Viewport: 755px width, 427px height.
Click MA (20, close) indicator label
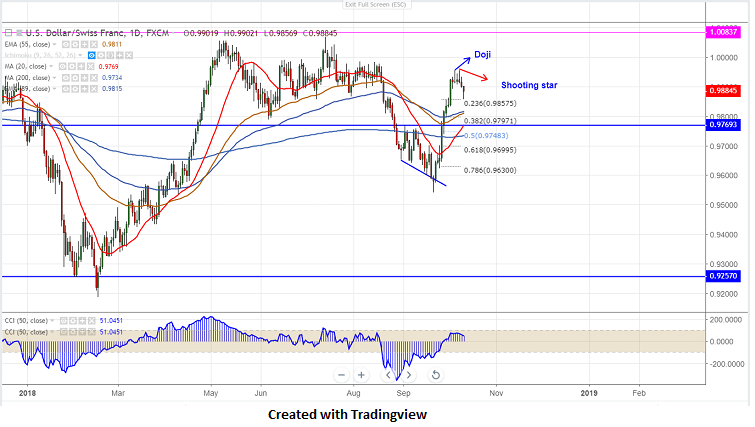click(x=26, y=66)
